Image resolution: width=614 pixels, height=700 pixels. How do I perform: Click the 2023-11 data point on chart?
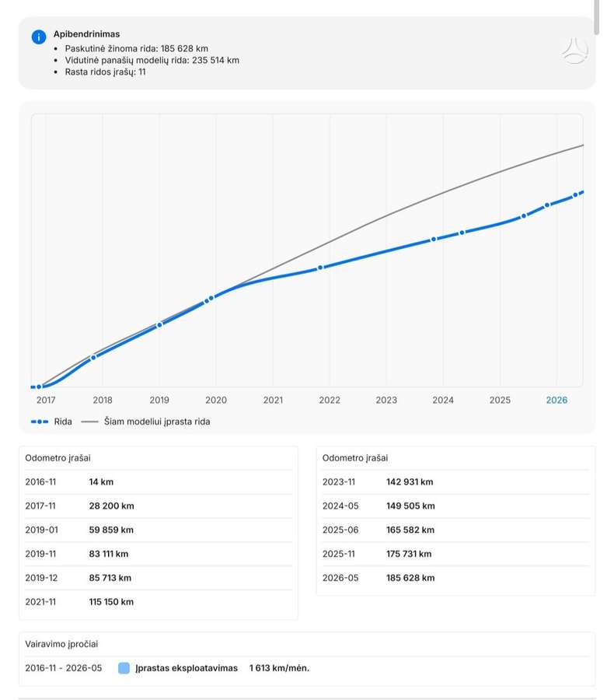[x=433, y=240]
